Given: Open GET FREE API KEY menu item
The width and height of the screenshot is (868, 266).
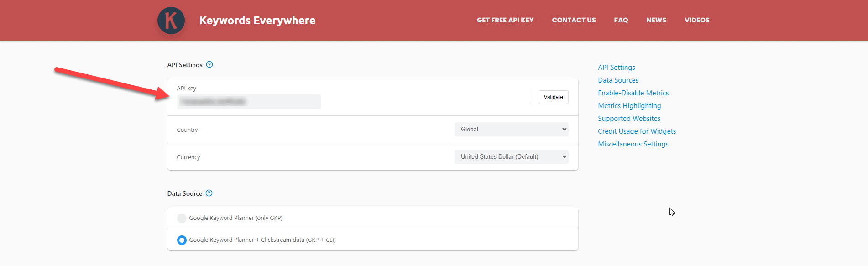Looking at the screenshot, I should [505, 20].
